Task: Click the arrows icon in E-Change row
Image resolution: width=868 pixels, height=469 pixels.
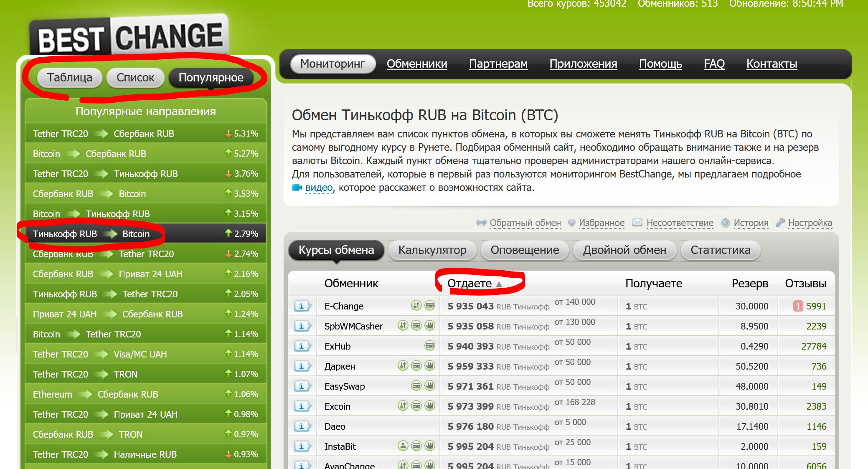Action: pyautogui.click(x=416, y=305)
